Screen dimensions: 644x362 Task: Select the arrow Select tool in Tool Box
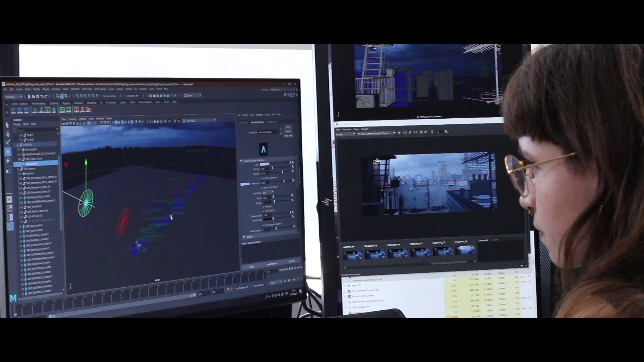7,125
